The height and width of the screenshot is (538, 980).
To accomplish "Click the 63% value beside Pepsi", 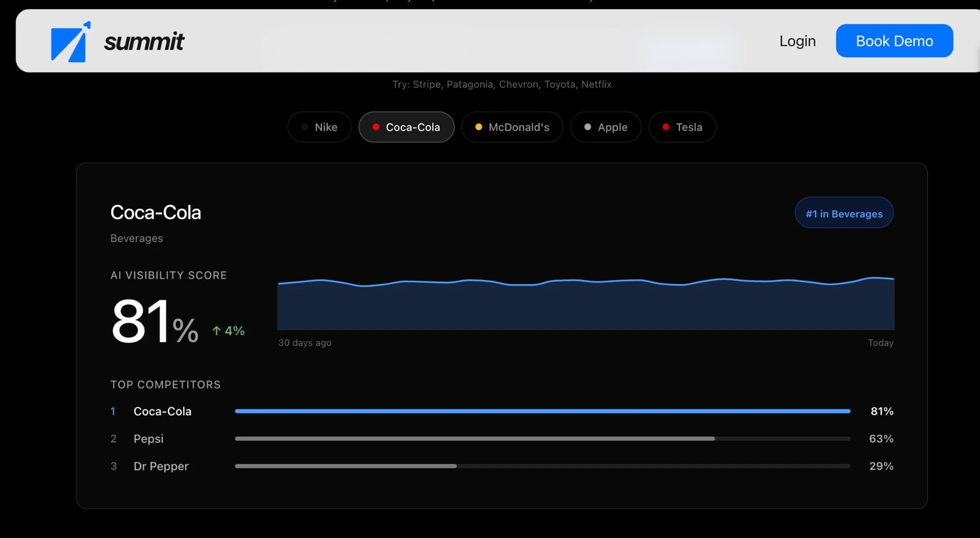I will tap(881, 439).
